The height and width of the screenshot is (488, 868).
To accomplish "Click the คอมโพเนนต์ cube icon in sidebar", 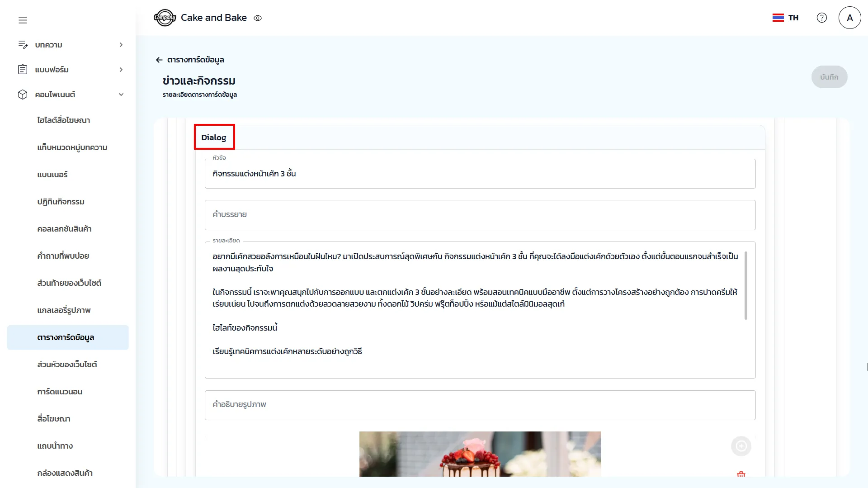I will (x=23, y=94).
